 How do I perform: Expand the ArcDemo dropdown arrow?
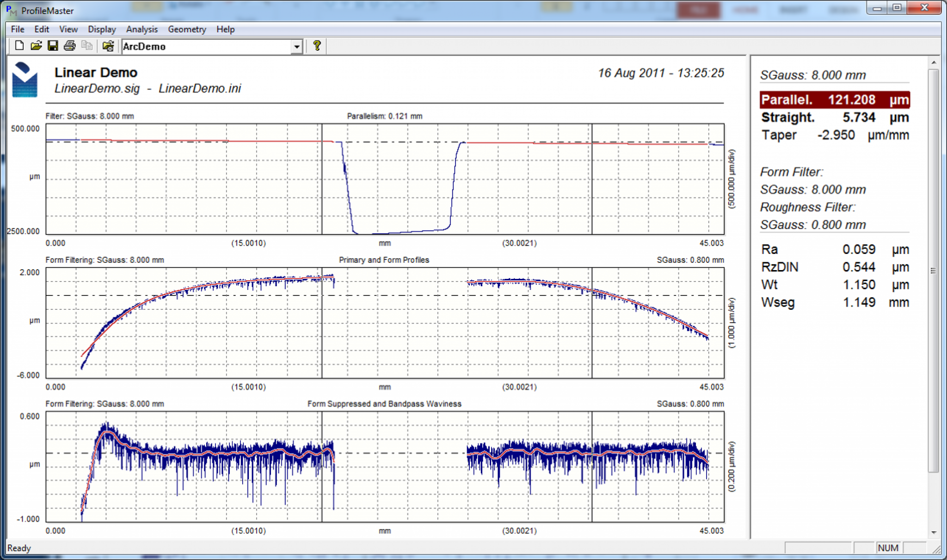click(297, 47)
